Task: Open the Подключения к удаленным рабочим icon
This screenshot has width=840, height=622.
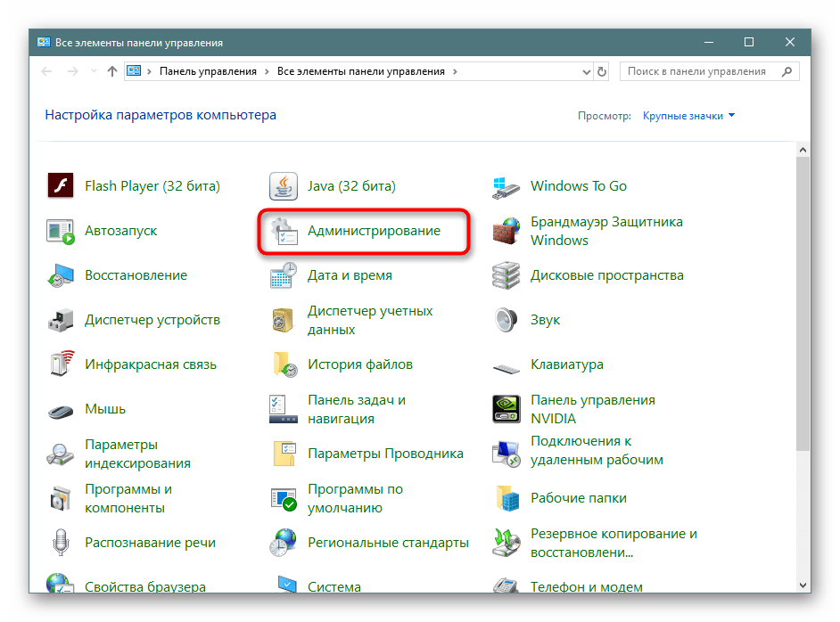Action: pyautogui.click(x=506, y=454)
